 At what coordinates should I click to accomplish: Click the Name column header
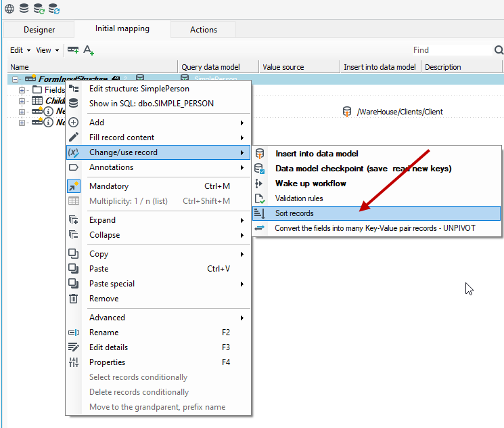pos(93,67)
